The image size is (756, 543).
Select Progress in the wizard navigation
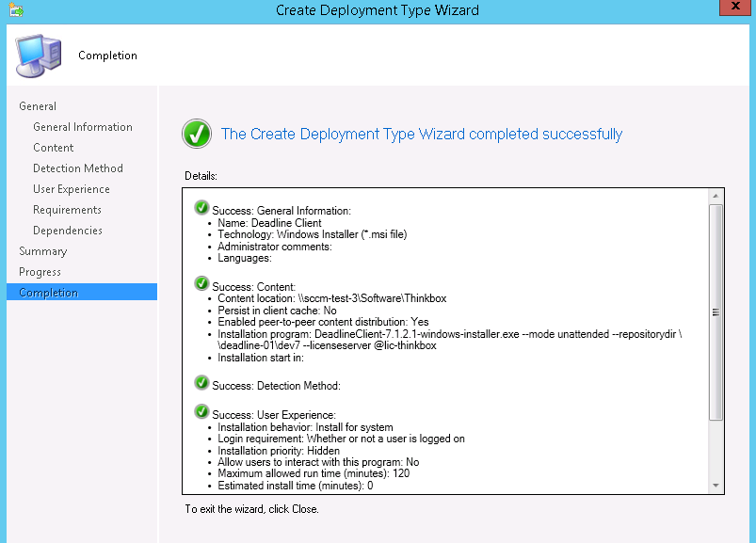[39, 271]
